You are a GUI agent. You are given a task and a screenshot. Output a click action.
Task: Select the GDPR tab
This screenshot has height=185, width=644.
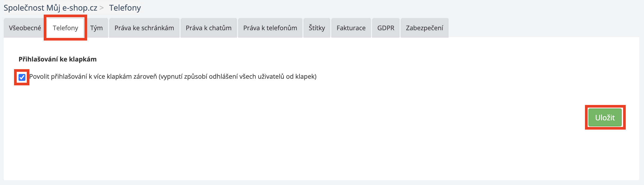coord(386,28)
